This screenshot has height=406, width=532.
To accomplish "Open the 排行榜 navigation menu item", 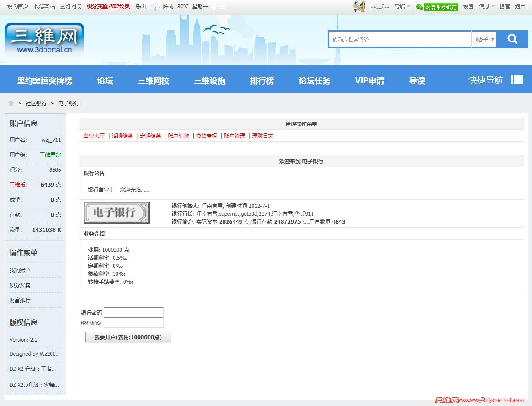I will click(262, 80).
